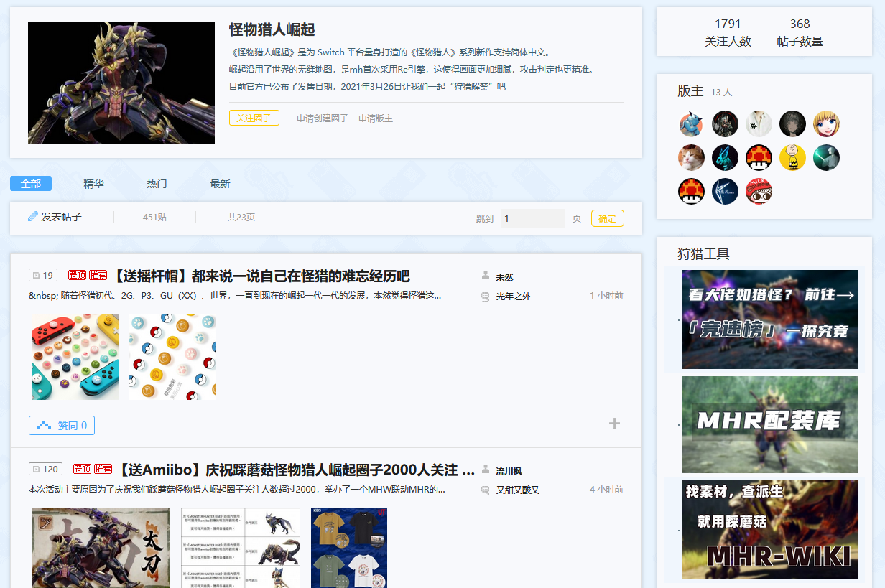
Task: Click the 怪物猎人崛起 circle cover image
Action: [121, 83]
